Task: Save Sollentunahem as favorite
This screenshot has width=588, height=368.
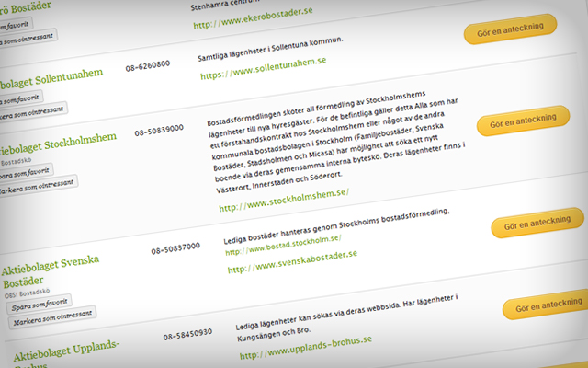Action: point(21,98)
